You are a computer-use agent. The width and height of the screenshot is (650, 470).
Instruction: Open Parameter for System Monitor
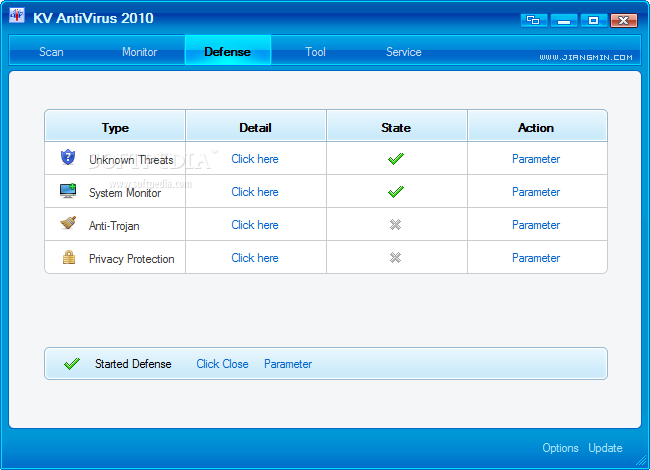pos(536,192)
